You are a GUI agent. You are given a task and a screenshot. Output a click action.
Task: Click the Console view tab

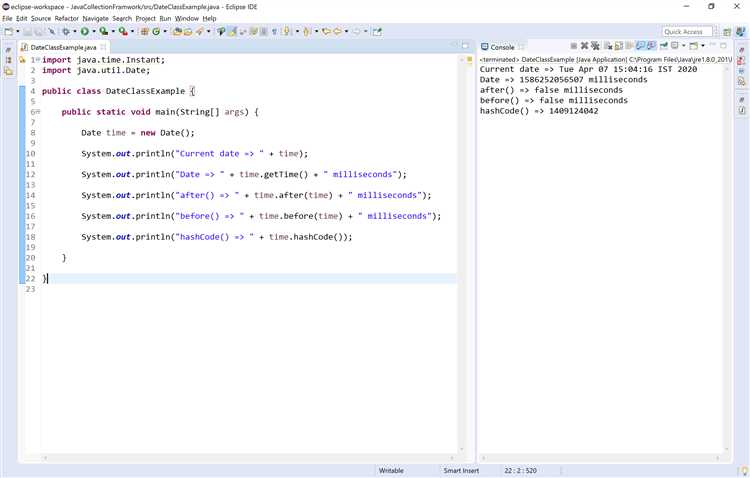[x=502, y=47]
